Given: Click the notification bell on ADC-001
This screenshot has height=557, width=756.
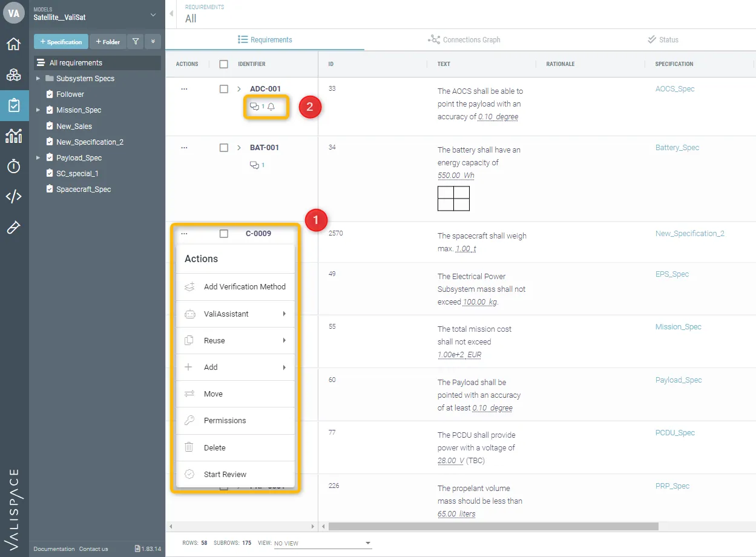Looking at the screenshot, I should click(x=271, y=107).
